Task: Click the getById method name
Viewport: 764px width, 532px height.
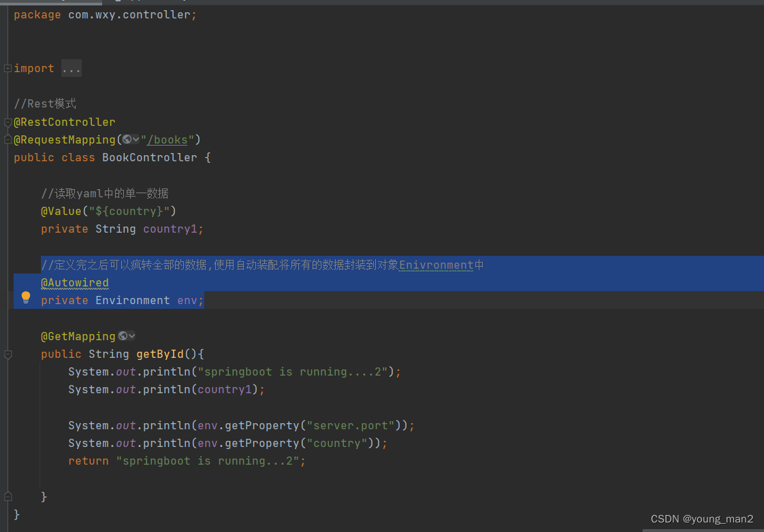Action: pyautogui.click(x=160, y=354)
